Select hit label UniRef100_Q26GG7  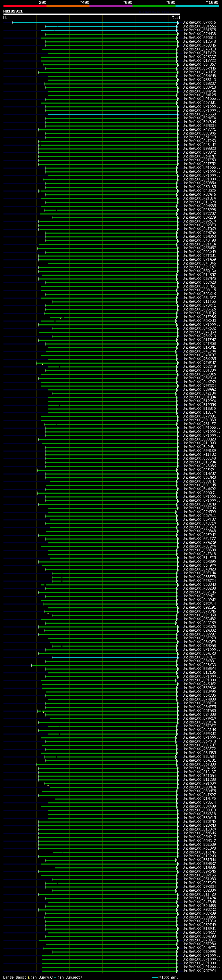[x=199, y=57]
